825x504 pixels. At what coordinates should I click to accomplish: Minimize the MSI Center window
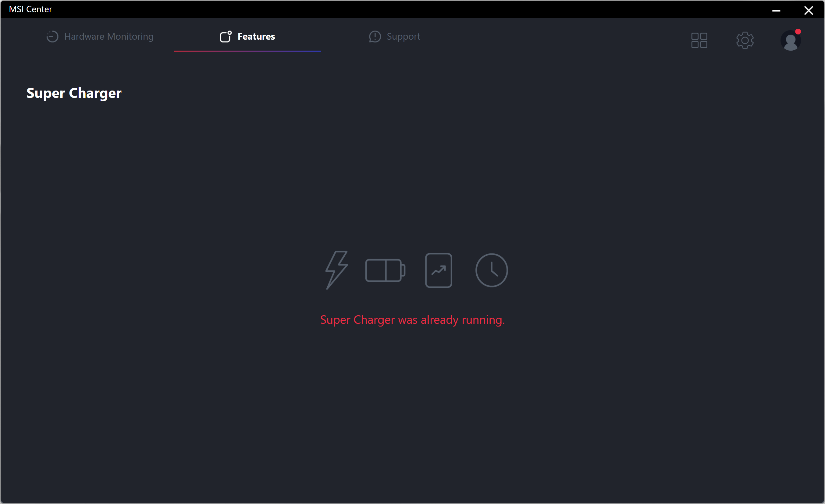point(776,10)
